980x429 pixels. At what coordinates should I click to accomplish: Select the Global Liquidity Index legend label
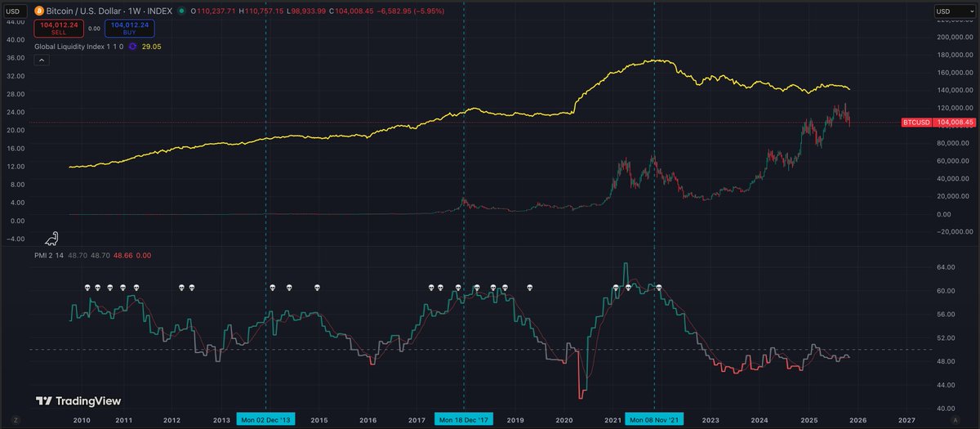coord(78,47)
